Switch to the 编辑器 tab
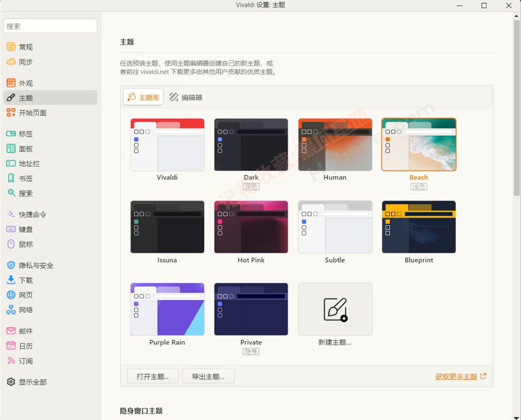 (x=186, y=97)
